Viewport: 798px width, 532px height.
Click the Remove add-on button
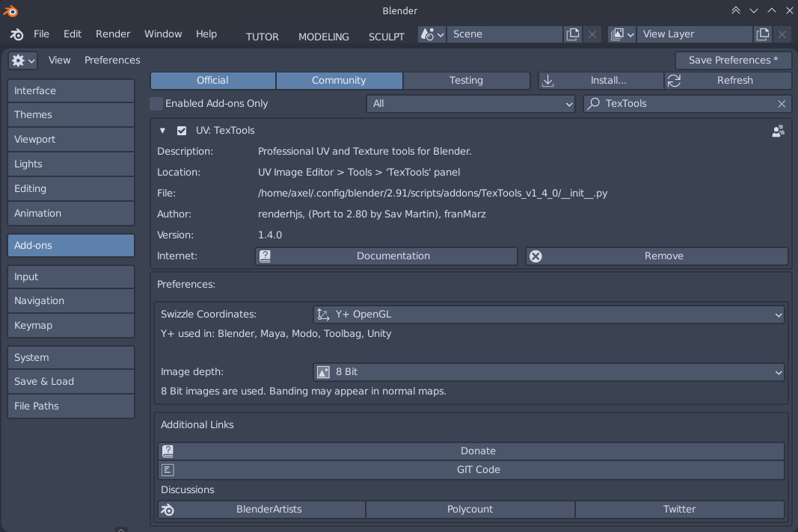(657, 256)
